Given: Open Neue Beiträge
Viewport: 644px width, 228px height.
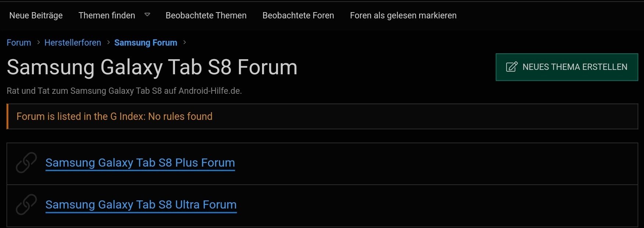Looking at the screenshot, I should click(x=36, y=15).
